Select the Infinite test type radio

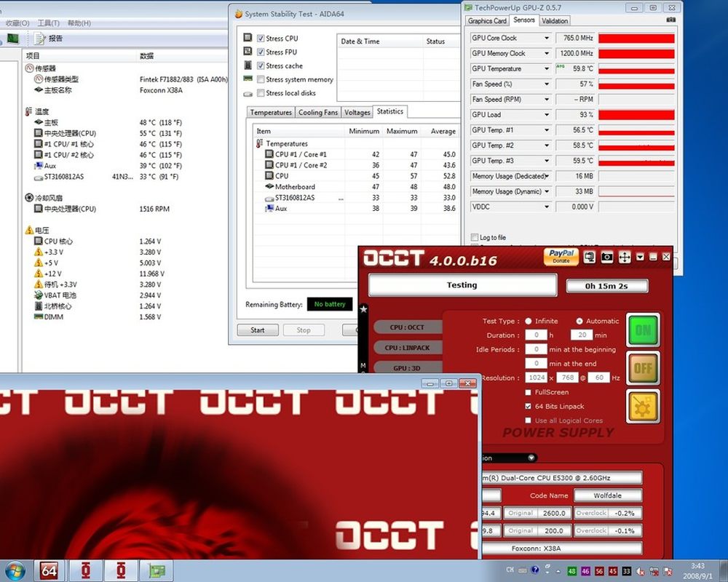[528, 321]
